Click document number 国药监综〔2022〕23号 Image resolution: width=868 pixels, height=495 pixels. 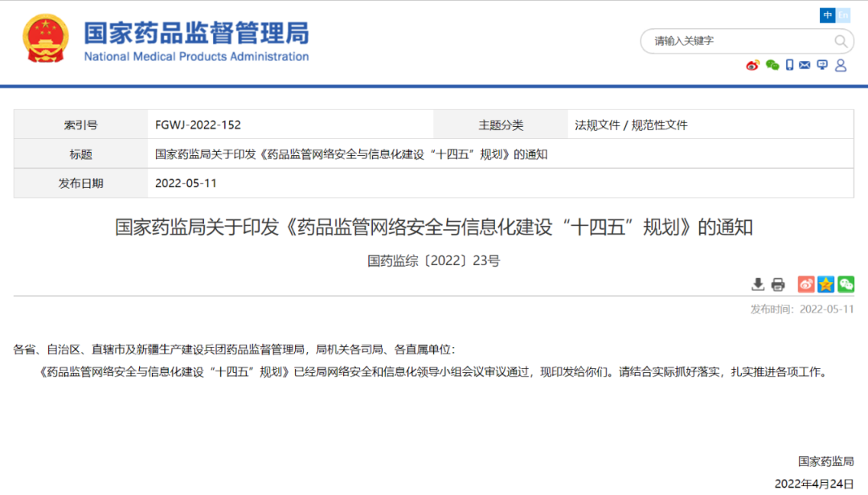(433, 261)
